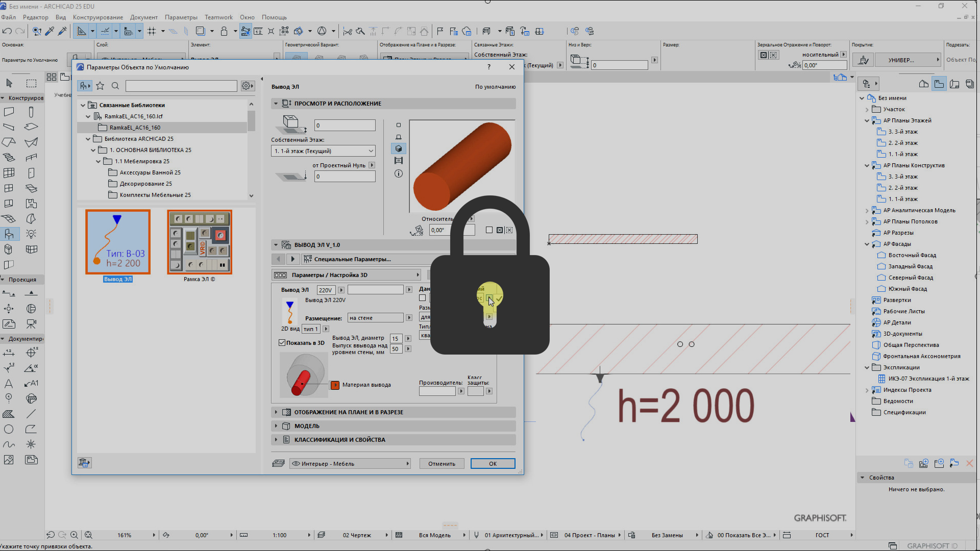Switch preview to 3D view icon
980x551 pixels.
(x=399, y=148)
